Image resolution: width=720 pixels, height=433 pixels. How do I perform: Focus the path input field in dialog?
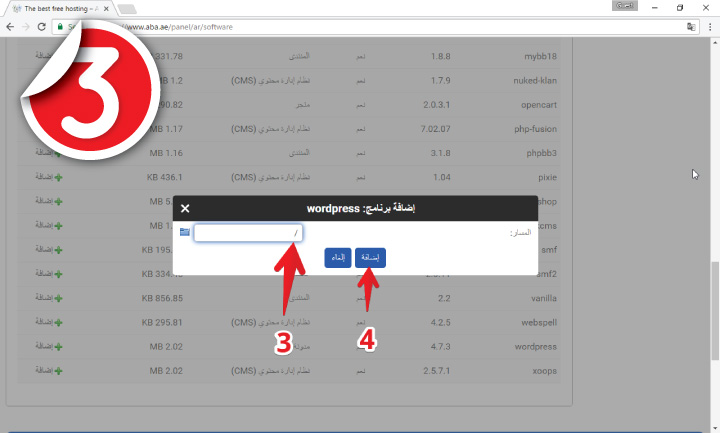click(x=248, y=233)
